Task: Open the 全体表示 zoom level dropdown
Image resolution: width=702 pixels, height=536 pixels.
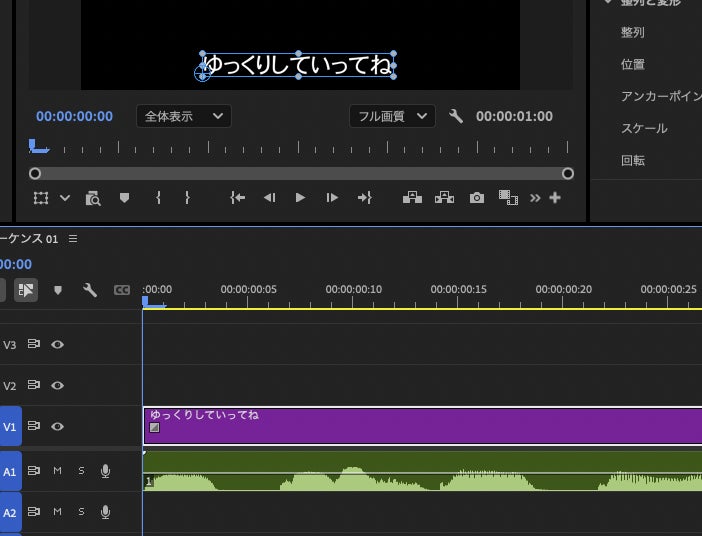Action: pyautogui.click(x=184, y=116)
